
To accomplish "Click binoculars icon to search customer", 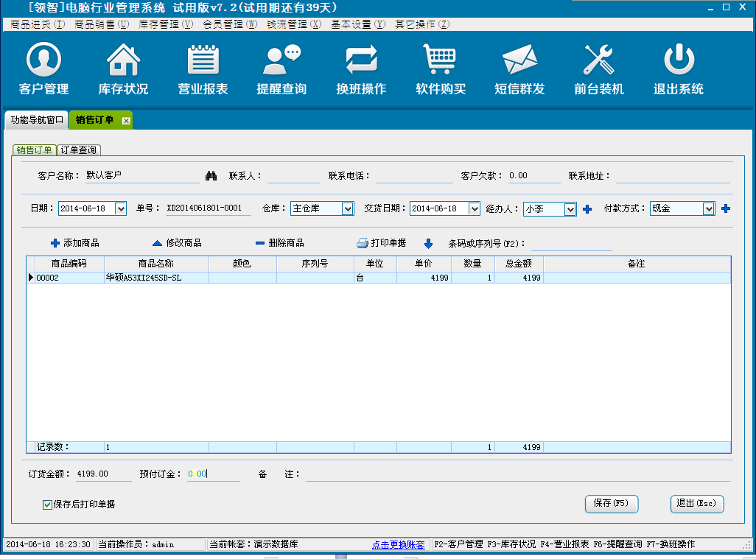I will [x=211, y=176].
